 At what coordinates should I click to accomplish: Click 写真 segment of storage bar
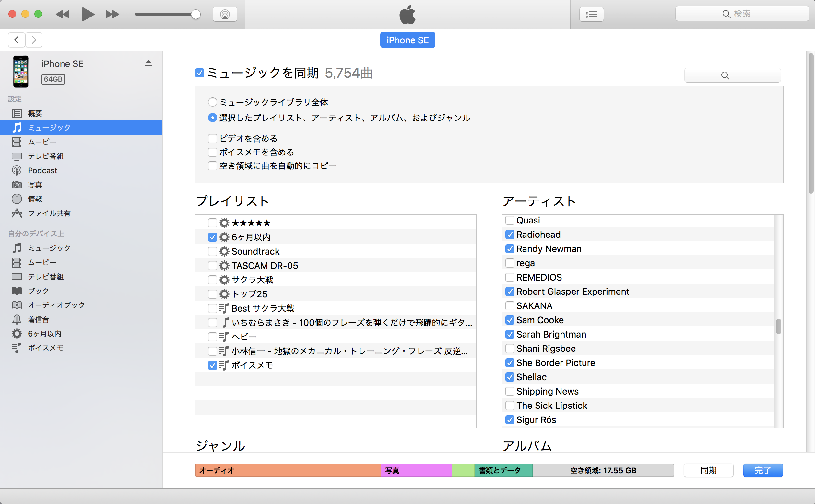point(416,470)
